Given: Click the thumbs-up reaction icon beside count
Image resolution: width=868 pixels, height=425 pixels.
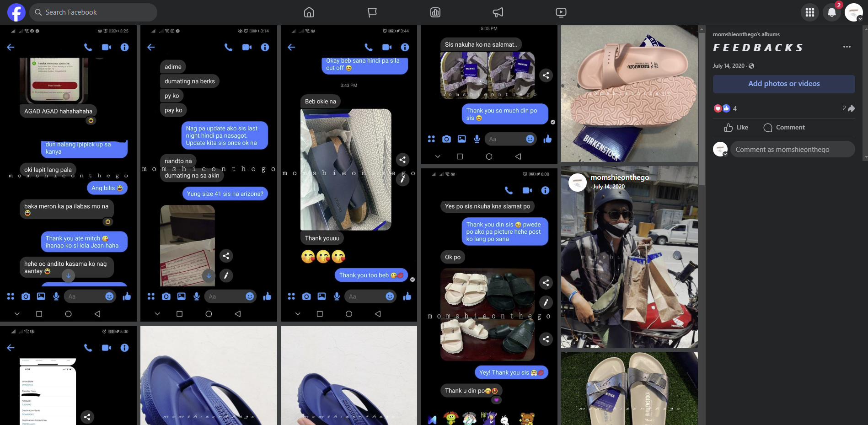Looking at the screenshot, I should pyautogui.click(x=726, y=108).
